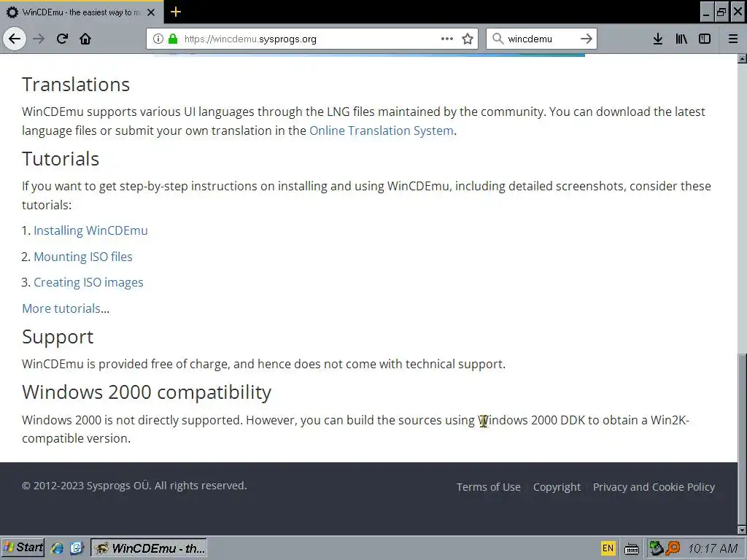Show site information icon in address bar
This screenshot has width=747, height=560.
point(158,39)
